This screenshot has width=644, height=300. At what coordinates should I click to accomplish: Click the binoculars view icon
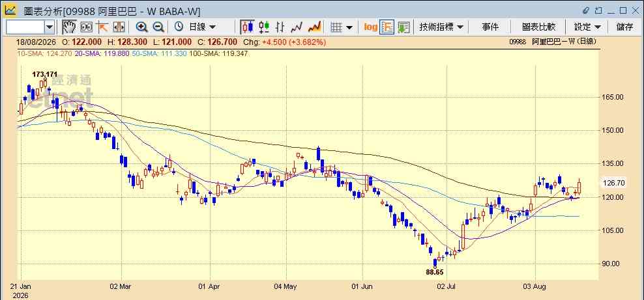(86, 27)
